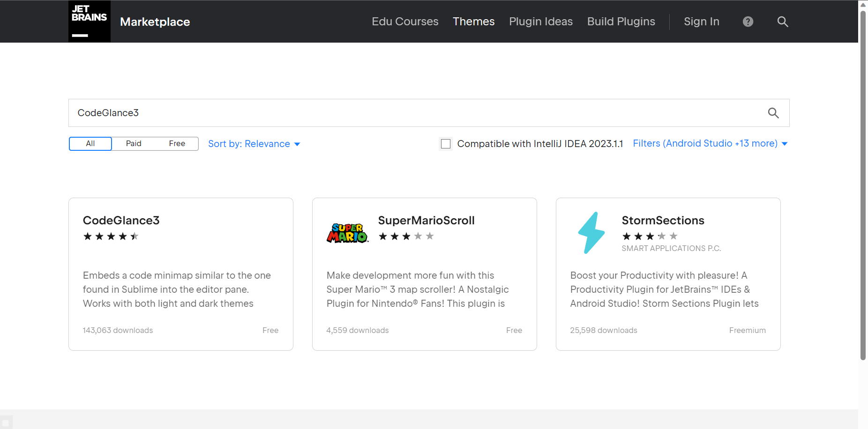Image resolution: width=868 pixels, height=429 pixels.
Task: Click the 4,559 downloads text
Action: [x=358, y=330]
